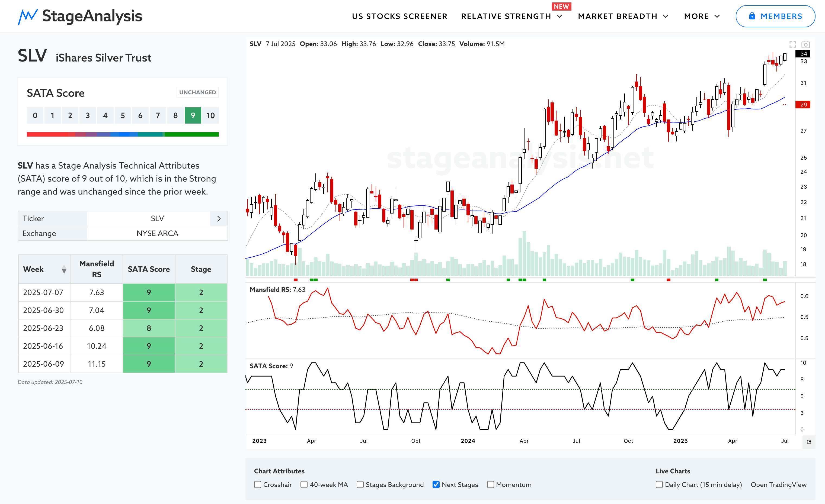Click the Volume: 91.5M chart value

click(x=482, y=44)
